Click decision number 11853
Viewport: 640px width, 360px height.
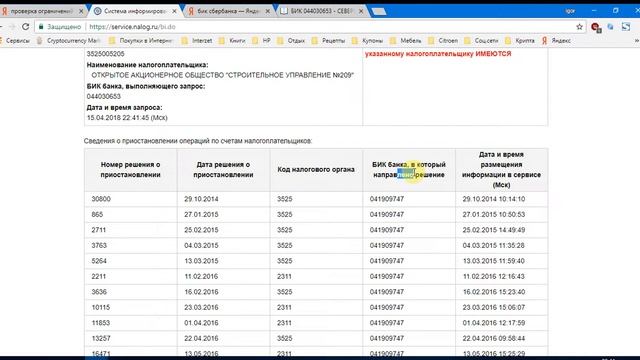pyautogui.click(x=101, y=323)
